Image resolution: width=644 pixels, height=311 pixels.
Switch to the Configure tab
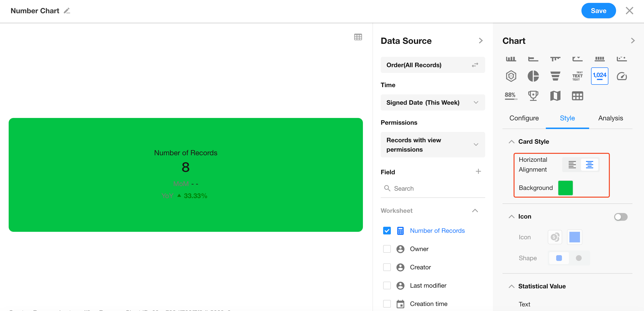[524, 118]
